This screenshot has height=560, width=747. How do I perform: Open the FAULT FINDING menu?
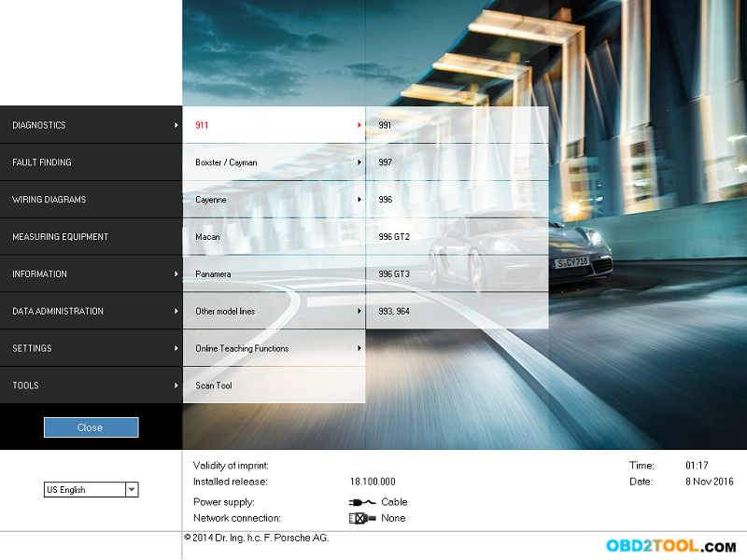click(91, 161)
